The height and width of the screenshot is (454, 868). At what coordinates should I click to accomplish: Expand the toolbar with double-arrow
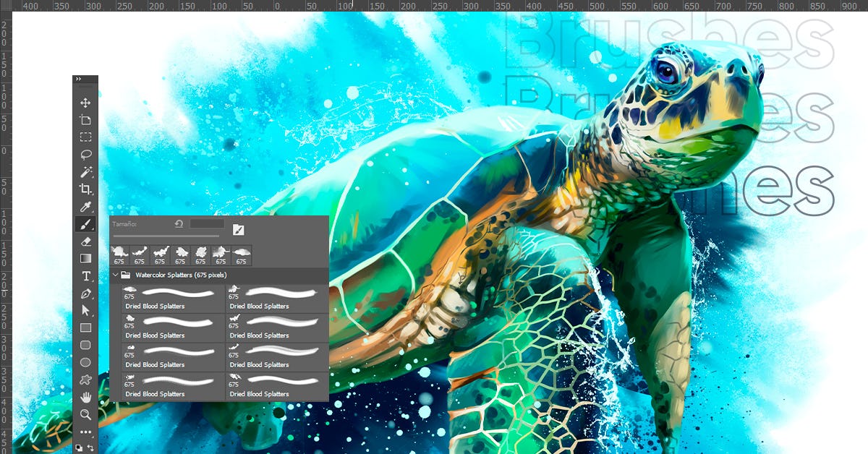click(x=78, y=79)
